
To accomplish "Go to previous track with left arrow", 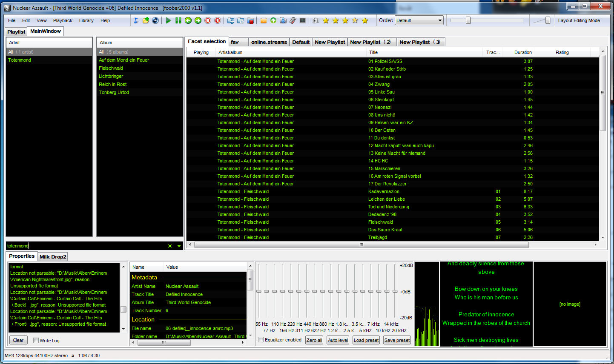I will pos(188,20).
